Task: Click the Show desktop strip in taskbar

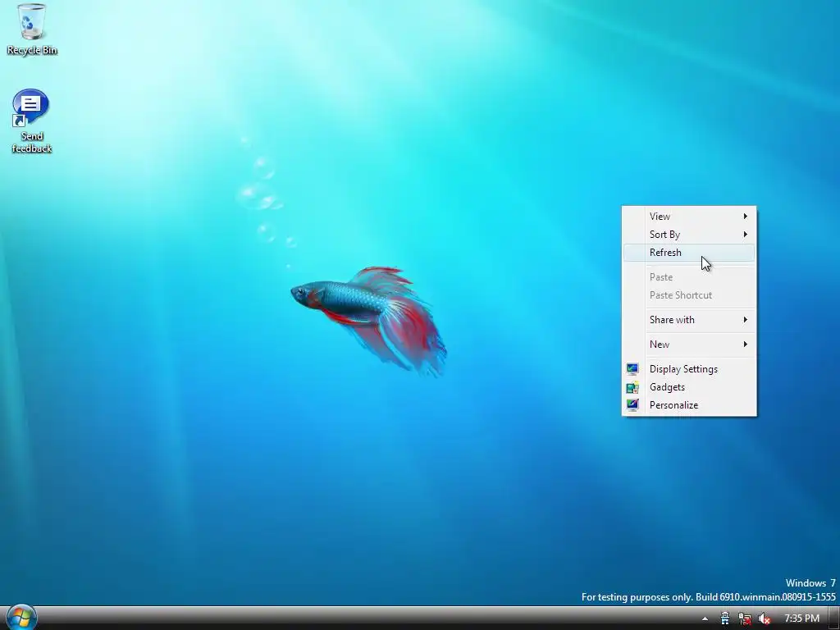Action: click(834, 619)
